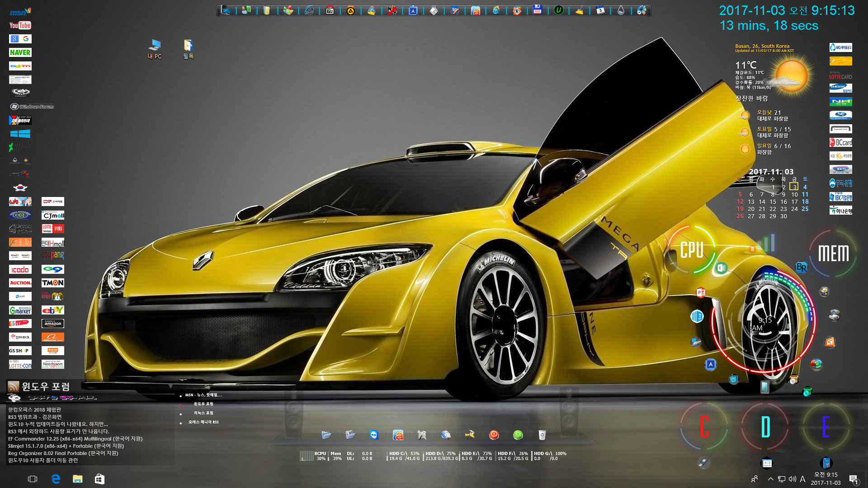This screenshot has height=488, width=868.
Task: Open the AUCTION shortcut
Action: 20,283
